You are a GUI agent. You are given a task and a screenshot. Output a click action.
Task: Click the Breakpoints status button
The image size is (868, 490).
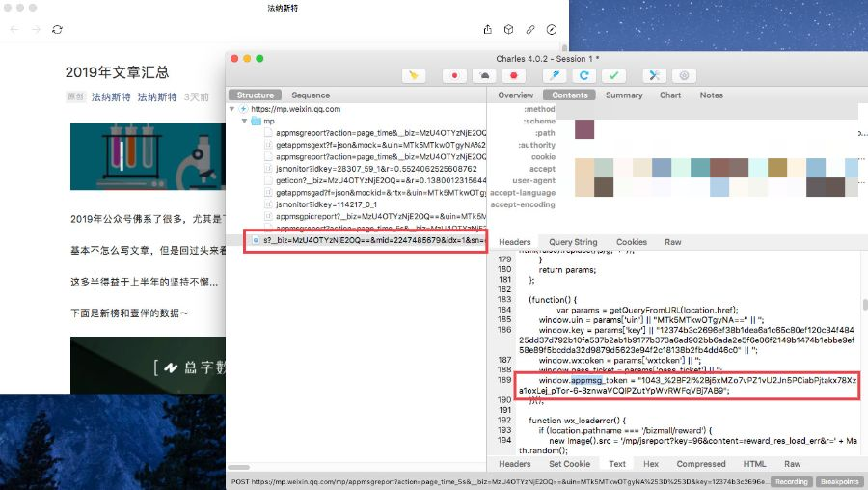[840, 481]
